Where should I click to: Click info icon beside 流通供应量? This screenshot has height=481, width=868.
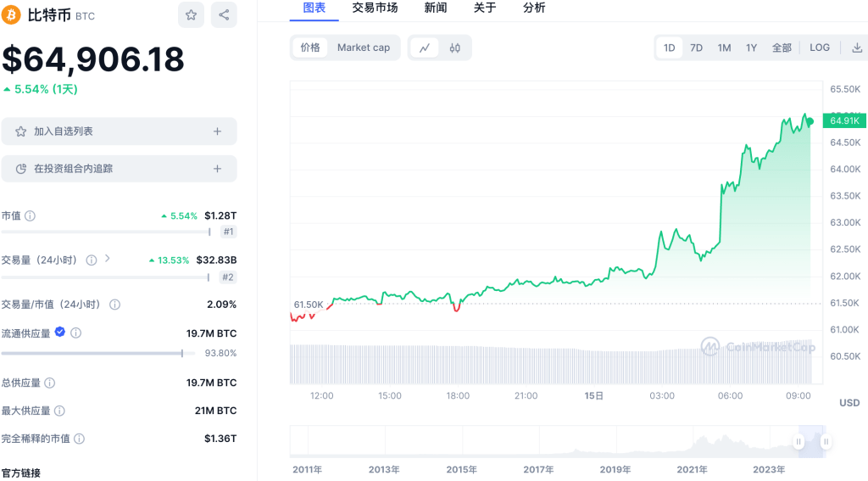click(76, 333)
